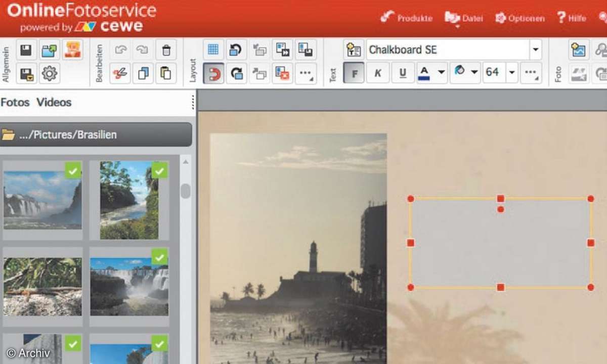Screen dimensions: 607x364
Task: Click the save floppy disk icon
Action: 26,50
